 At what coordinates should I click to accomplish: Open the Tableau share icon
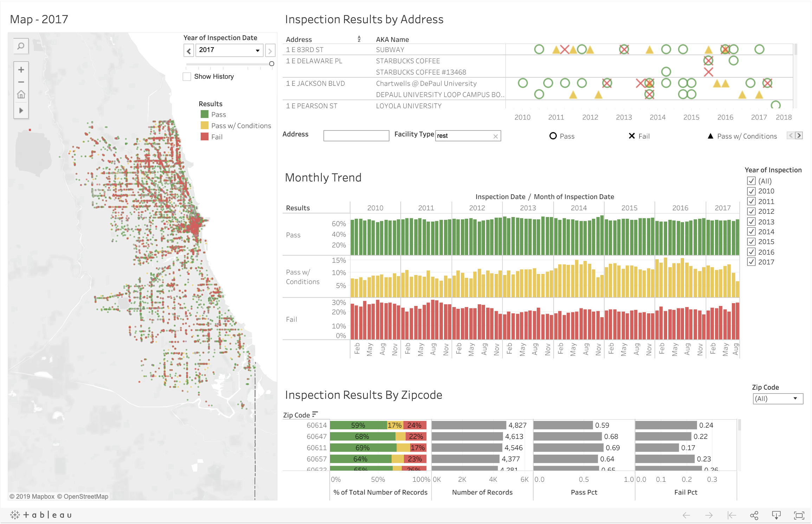pos(754,515)
